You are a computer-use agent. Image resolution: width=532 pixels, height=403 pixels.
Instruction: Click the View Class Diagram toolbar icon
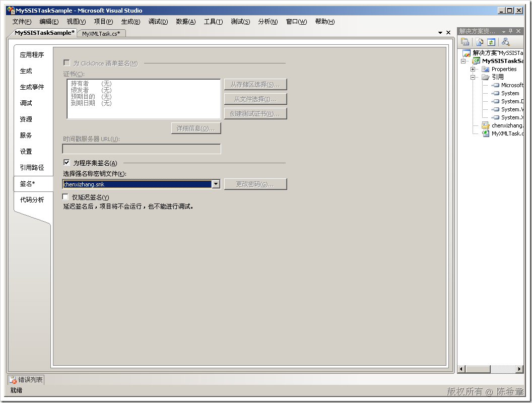(x=505, y=42)
